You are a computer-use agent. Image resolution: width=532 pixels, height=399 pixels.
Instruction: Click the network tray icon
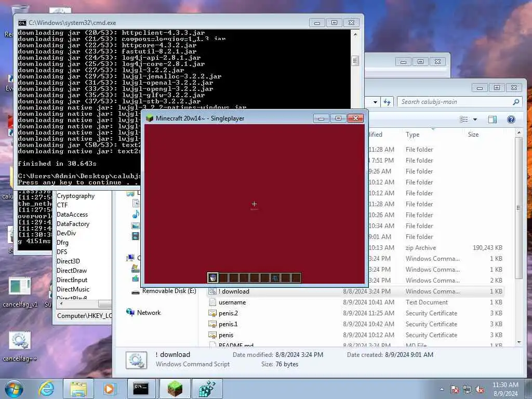pos(467,390)
